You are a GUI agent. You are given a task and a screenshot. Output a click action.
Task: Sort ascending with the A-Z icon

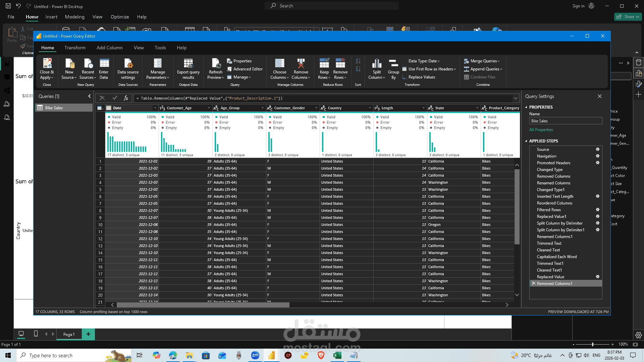point(358,61)
